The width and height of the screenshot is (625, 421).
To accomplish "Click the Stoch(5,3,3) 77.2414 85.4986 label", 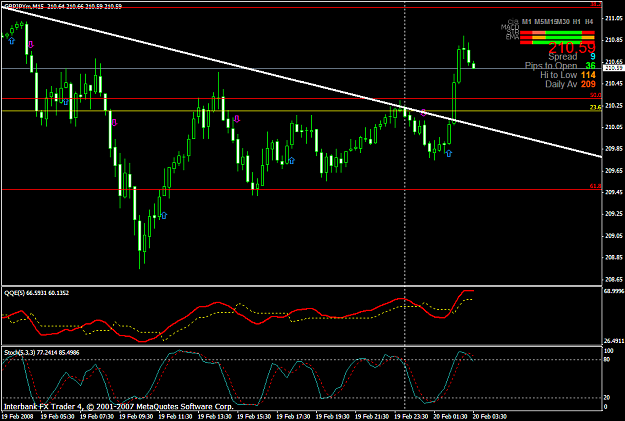I will coord(41,353).
